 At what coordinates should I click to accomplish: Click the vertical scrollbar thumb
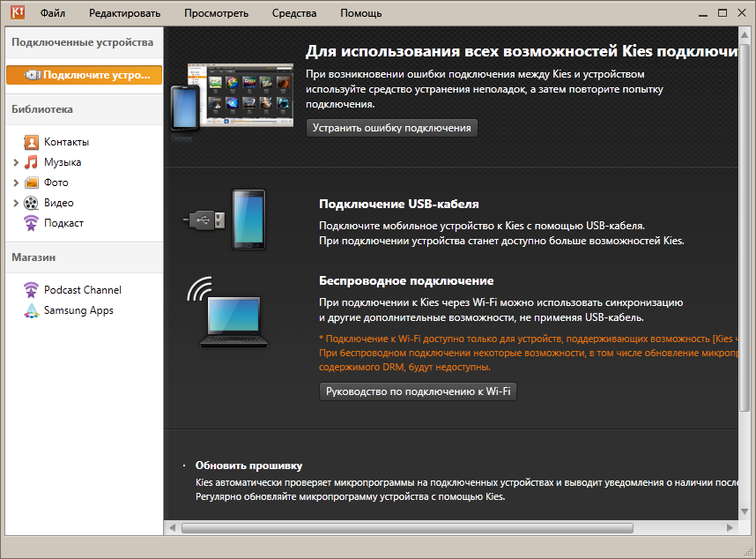click(745, 226)
